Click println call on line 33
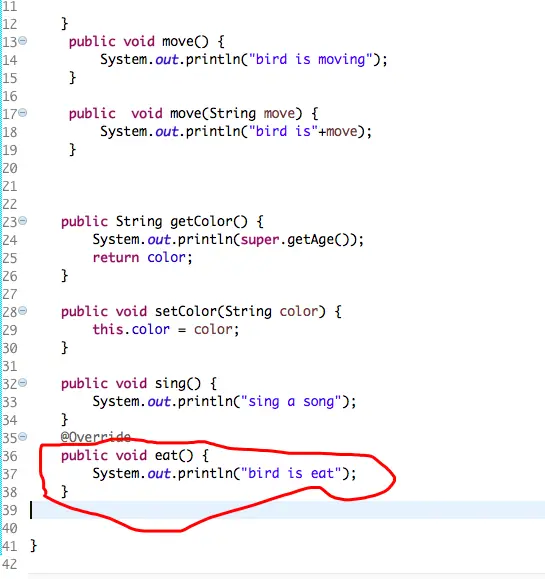The width and height of the screenshot is (545, 579). 205,401
